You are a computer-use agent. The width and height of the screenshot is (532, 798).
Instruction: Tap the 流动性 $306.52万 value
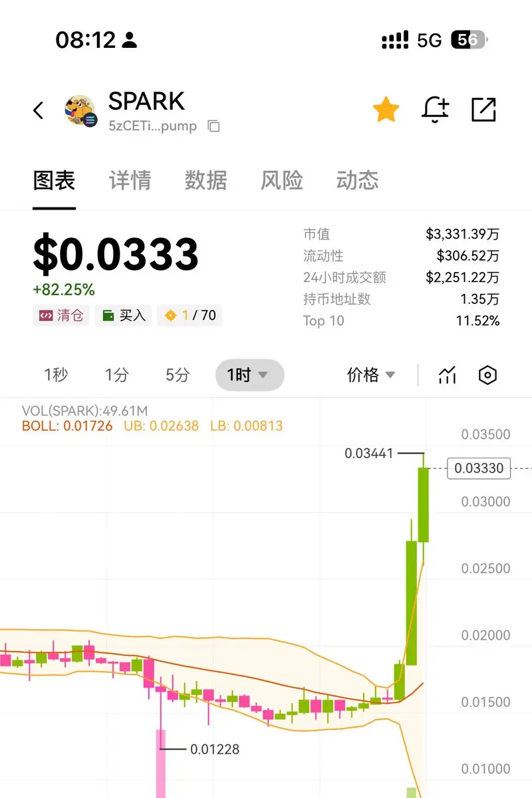click(468, 256)
